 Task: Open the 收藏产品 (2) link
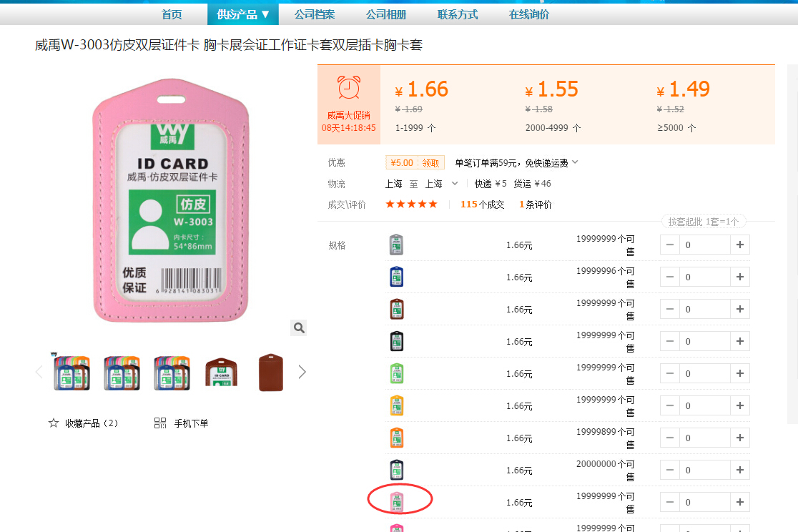(x=92, y=423)
